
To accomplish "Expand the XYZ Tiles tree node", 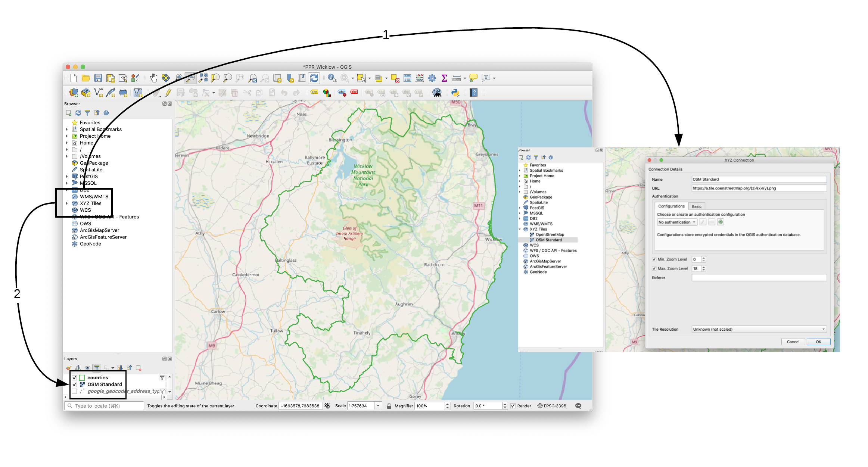I will pos(67,203).
